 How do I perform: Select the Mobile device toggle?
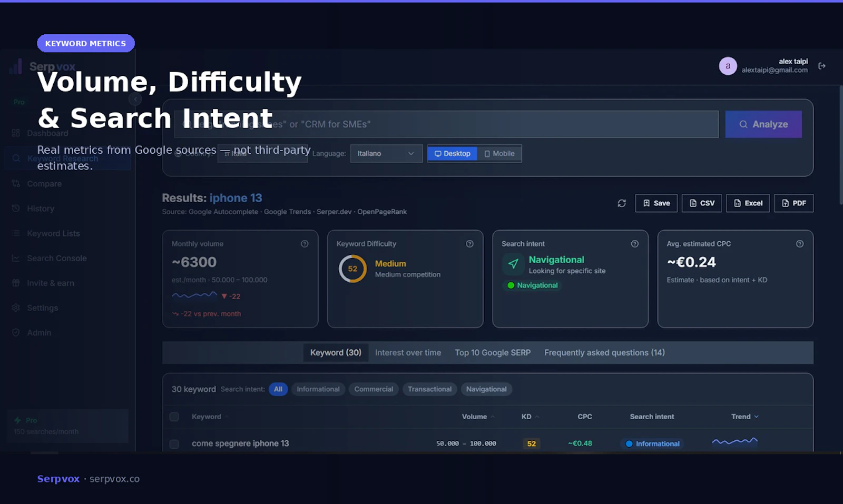click(x=499, y=153)
